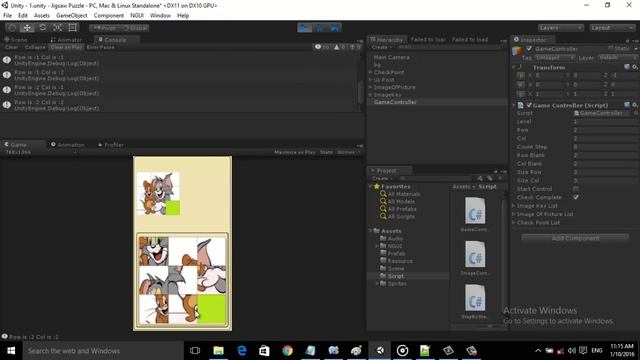The image size is (640, 360).
Task: Select All Materials under Favorites
Action: point(404,194)
